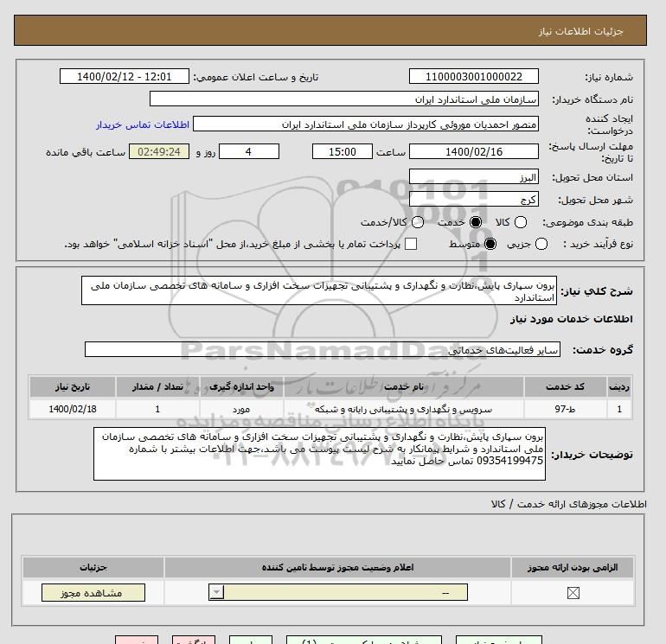Screen dimensions: 666x644
Task: Choose the متوسط purchase process option
Action: pyautogui.click(x=490, y=244)
